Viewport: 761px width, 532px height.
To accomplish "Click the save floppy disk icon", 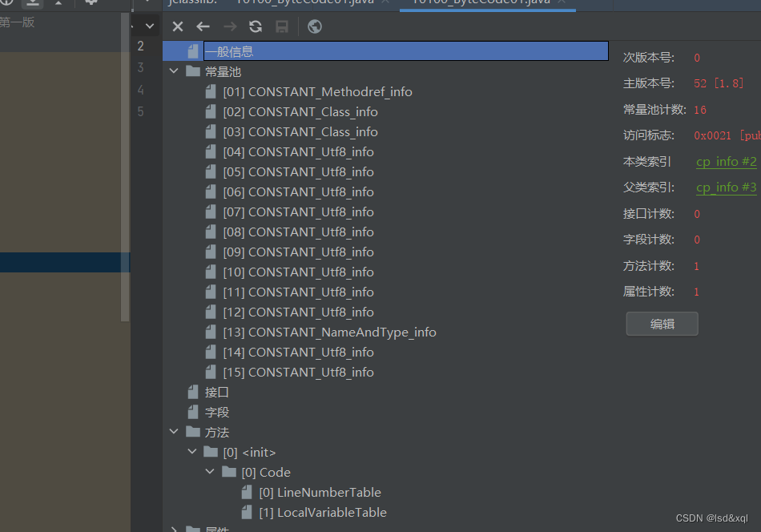I will [282, 26].
